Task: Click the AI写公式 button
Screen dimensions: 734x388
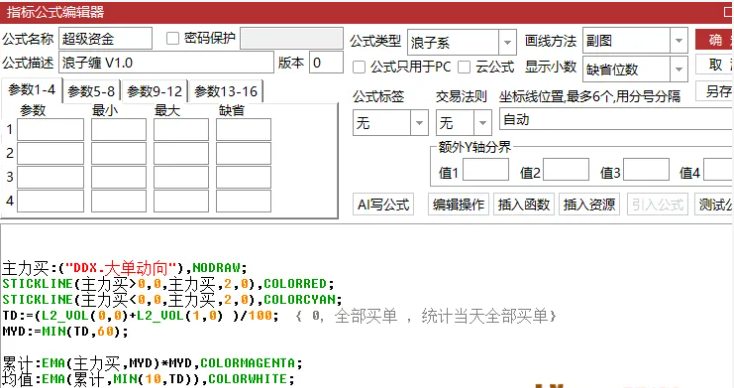Action: pos(383,205)
